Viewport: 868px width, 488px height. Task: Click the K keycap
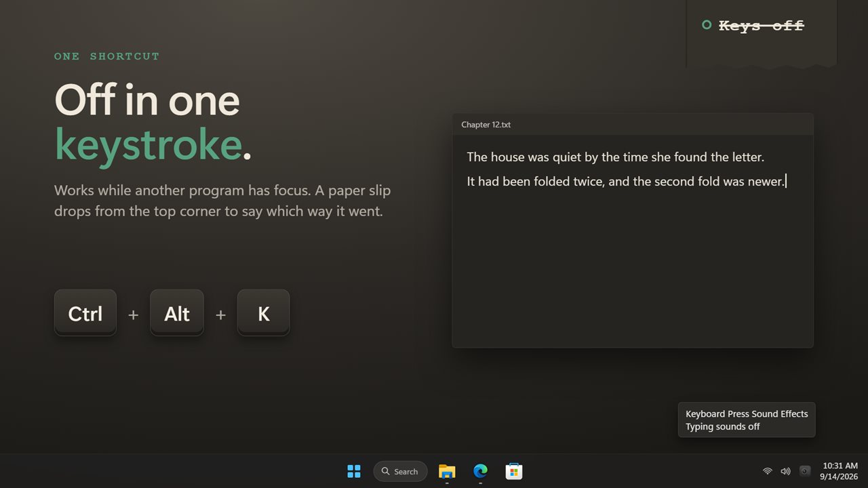tap(264, 312)
